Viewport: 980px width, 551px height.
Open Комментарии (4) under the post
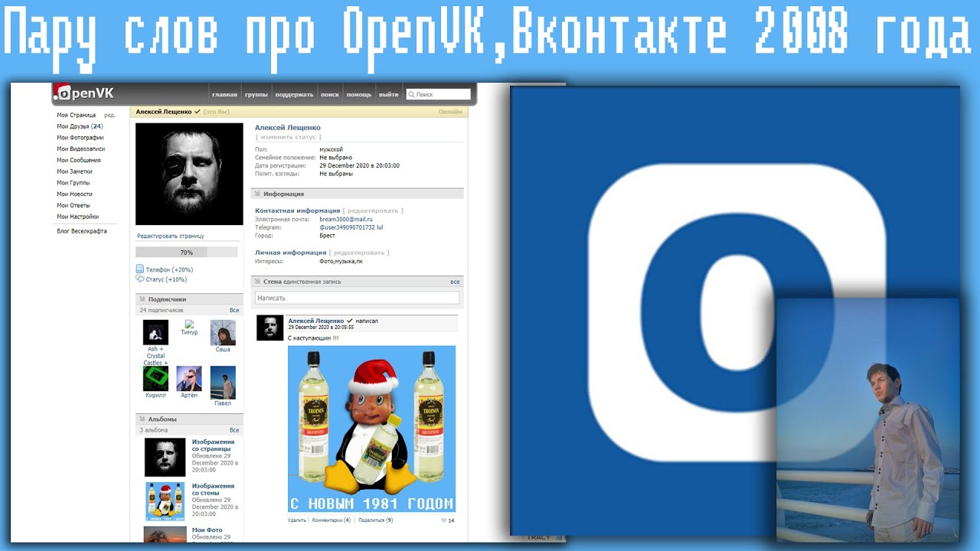332,520
